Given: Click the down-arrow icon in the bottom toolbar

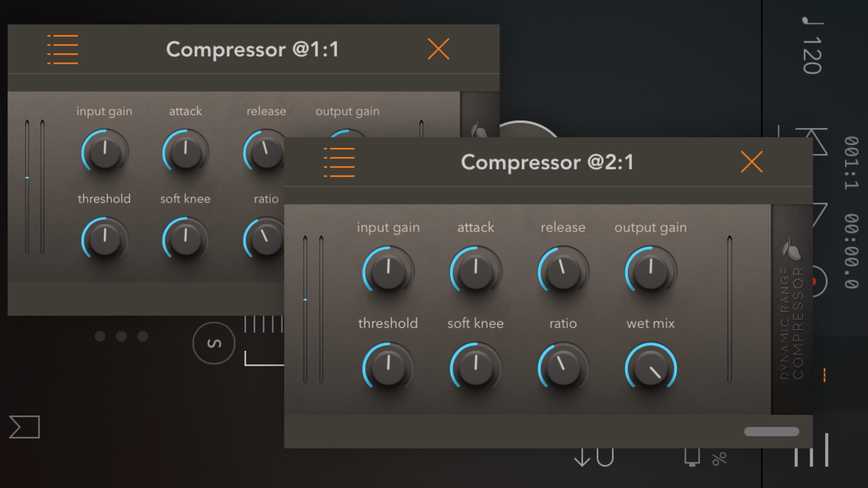Looking at the screenshot, I should tap(582, 458).
